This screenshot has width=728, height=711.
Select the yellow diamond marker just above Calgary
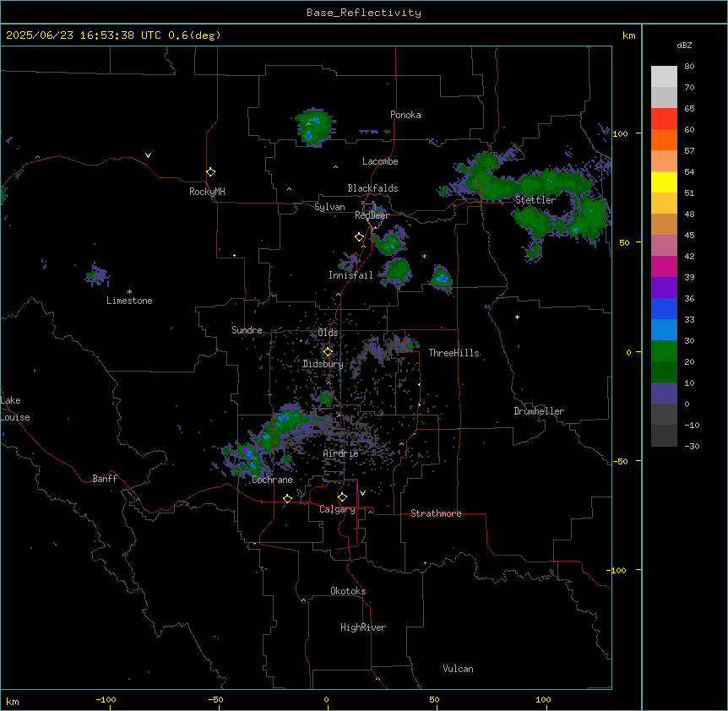click(x=342, y=497)
